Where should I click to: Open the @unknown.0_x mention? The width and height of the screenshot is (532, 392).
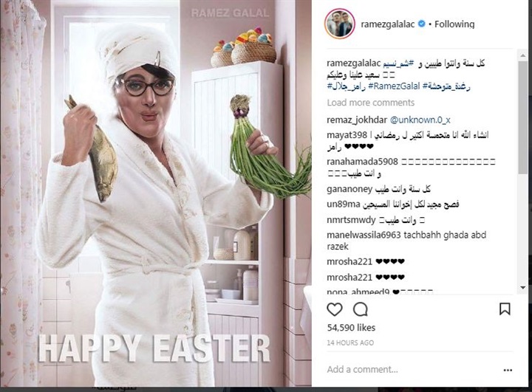click(420, 120)
